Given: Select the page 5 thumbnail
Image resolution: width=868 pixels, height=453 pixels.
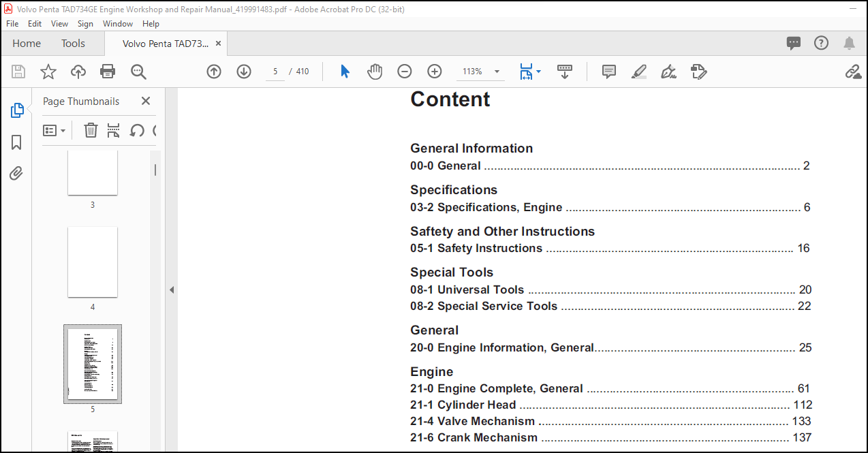Looking at the screenshot, I should tap(93, 364).
